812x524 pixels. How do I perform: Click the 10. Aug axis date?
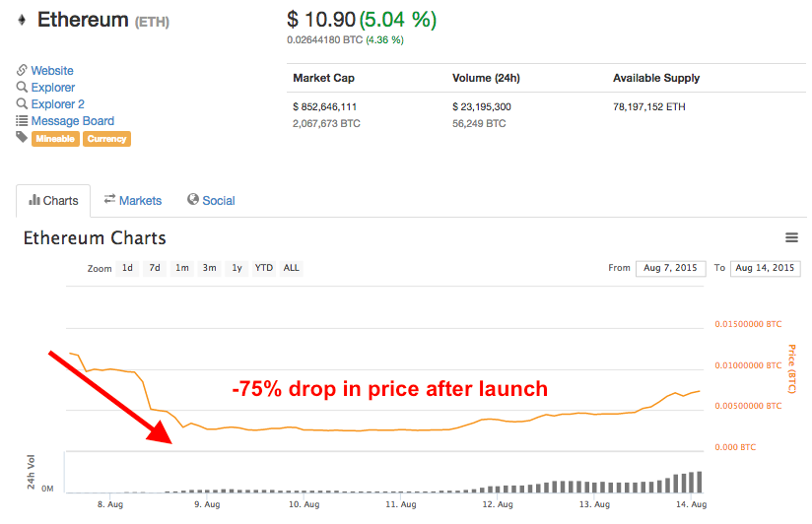(x=304, y=504)
